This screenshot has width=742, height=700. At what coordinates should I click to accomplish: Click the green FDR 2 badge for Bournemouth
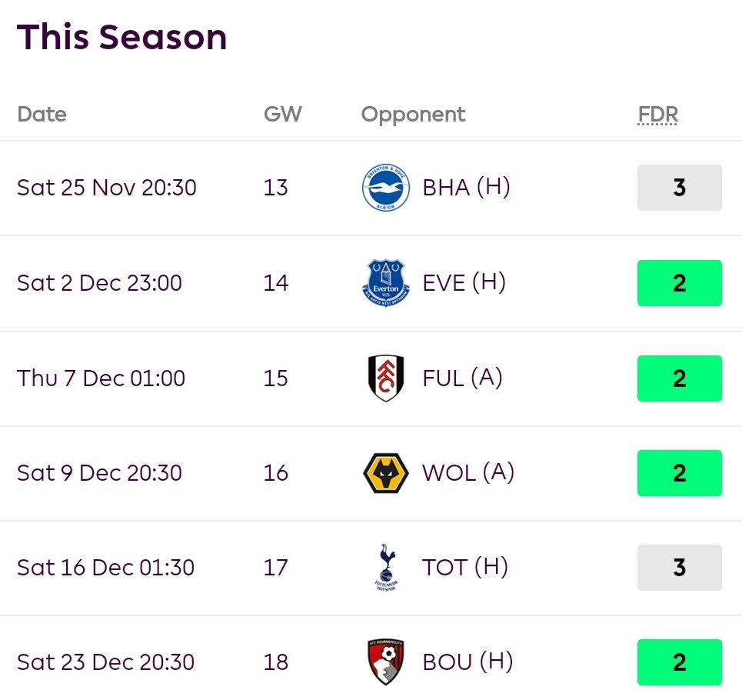679,662
